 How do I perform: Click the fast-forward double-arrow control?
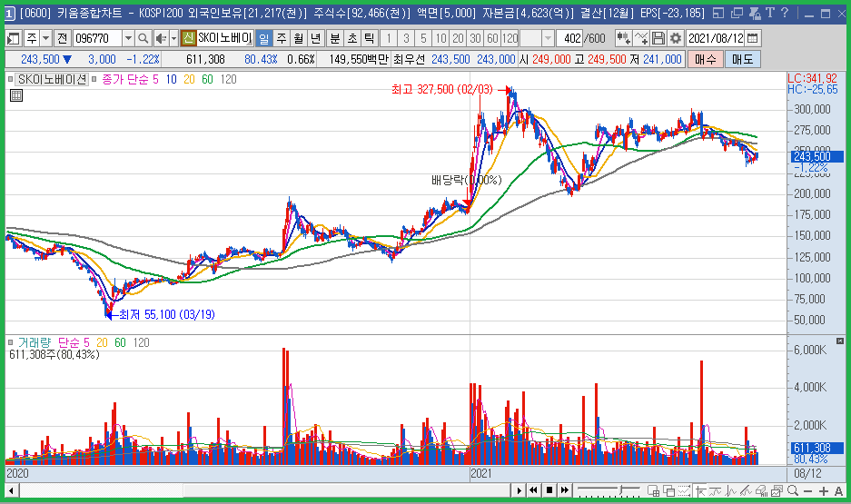point(564,490)
